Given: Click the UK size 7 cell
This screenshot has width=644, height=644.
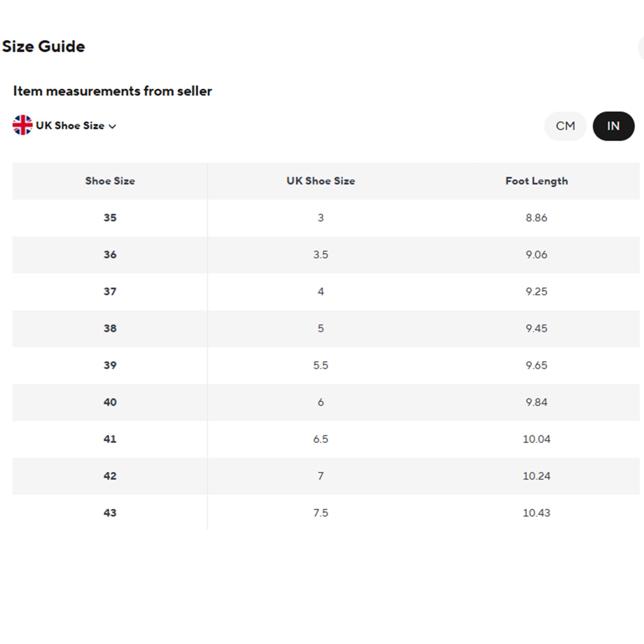Looking at the screenshot, I should tap(321, 476).
